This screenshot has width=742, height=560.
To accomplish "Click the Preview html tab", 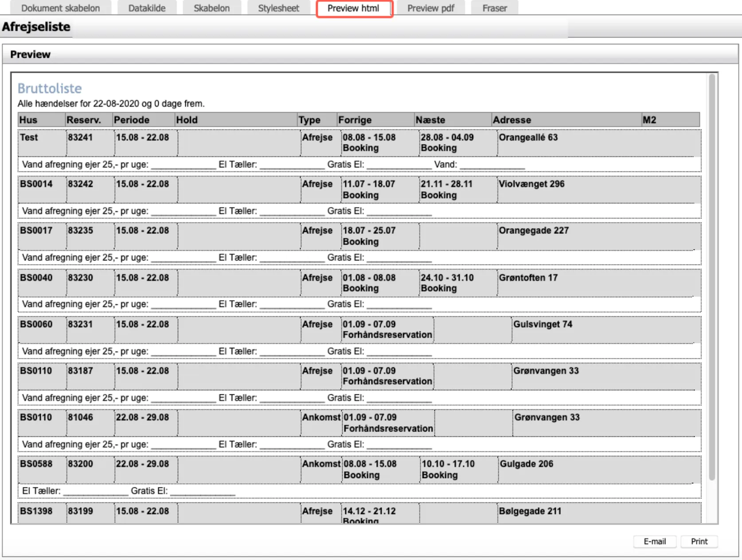I will 354,8.
